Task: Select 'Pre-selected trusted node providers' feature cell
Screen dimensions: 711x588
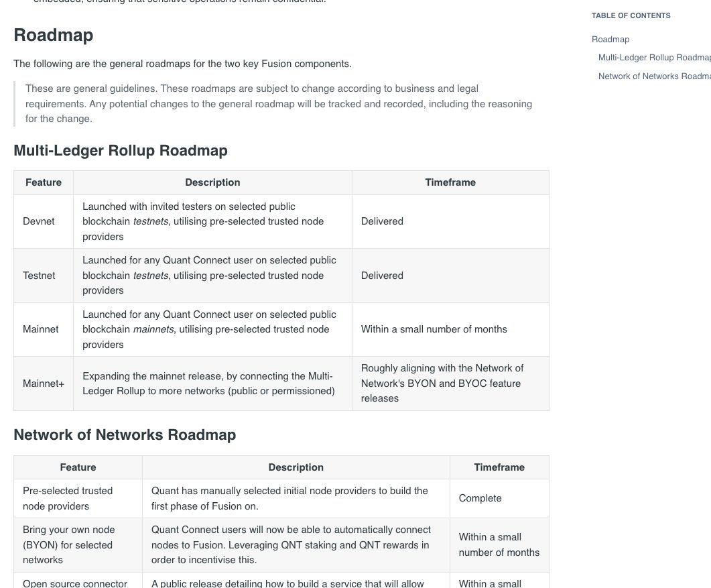Action: pyautogui.click(x=78, y=499)
